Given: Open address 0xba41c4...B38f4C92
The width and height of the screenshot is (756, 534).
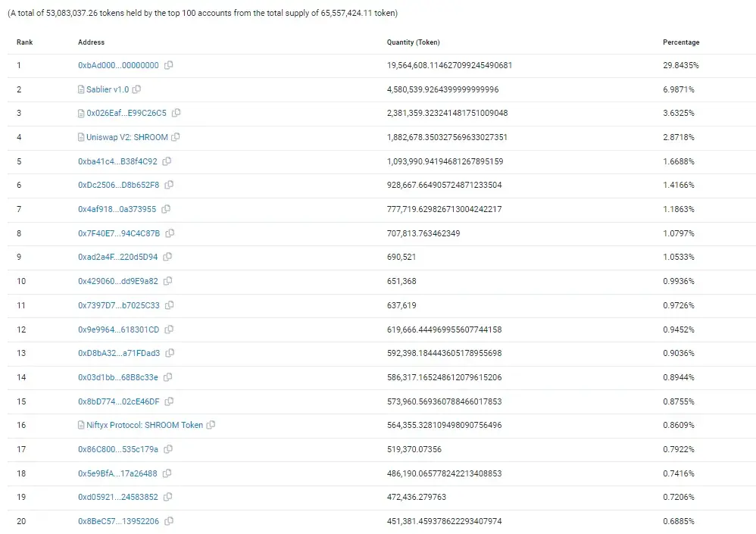Looking at the screenshot, I should coord(117,161).
